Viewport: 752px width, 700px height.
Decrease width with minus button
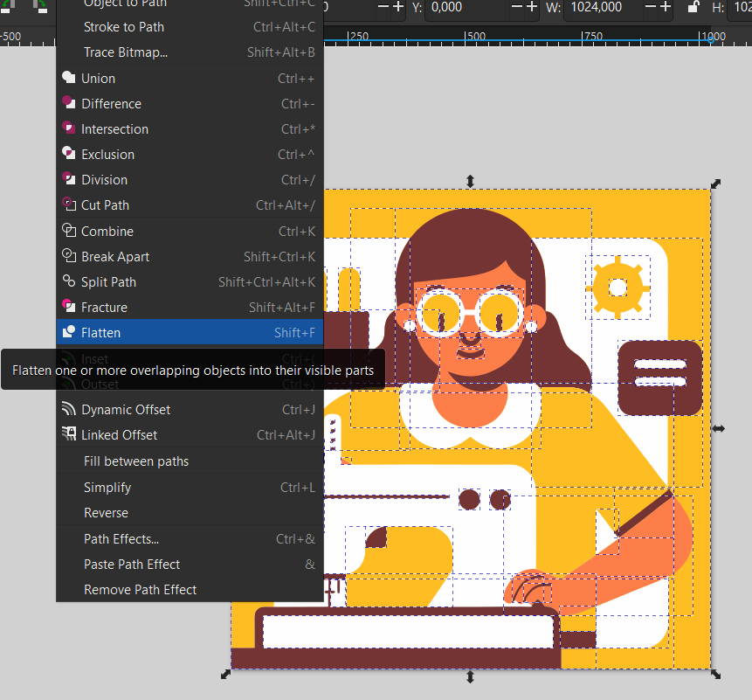pyautogui.click(x=651, y=7)
